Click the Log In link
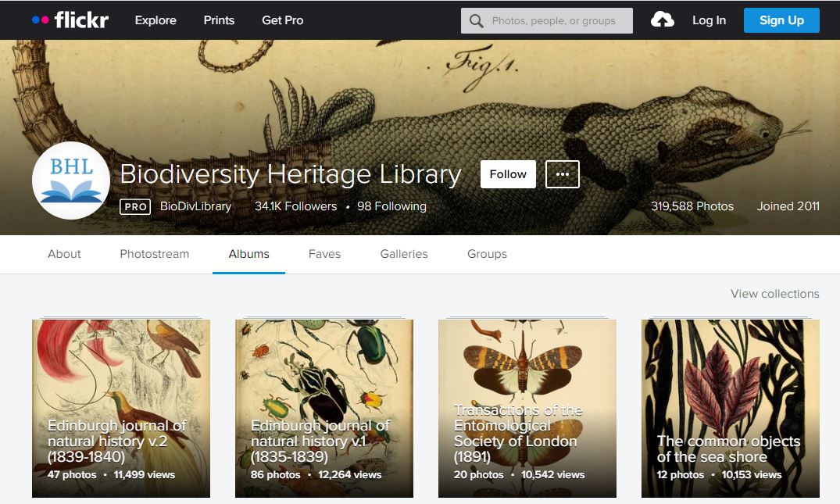This screenshot has width=840, height=504. (x=708, y=20)
